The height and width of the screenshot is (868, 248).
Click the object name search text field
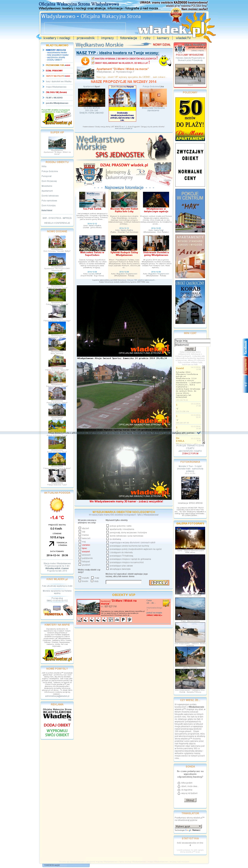123,582
